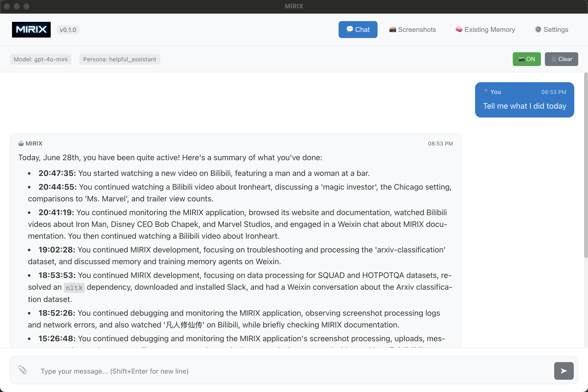Open the Existing Memory view
588x392 pixels.
coord(485,29)
